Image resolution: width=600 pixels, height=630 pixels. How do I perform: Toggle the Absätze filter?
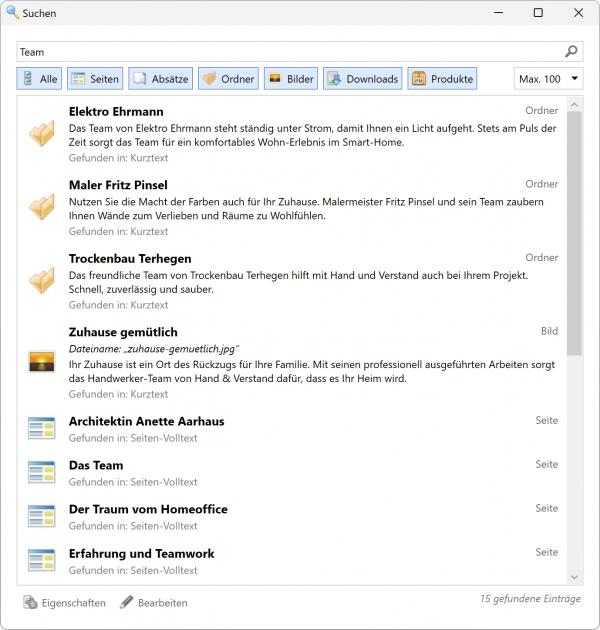[x=159, y=79]
